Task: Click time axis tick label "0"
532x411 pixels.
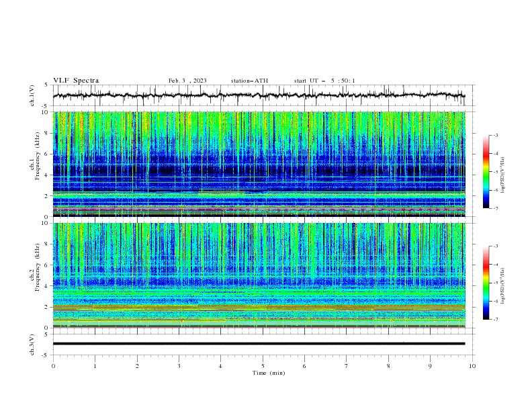Action: pyautogui.click(x=53, y=366)
